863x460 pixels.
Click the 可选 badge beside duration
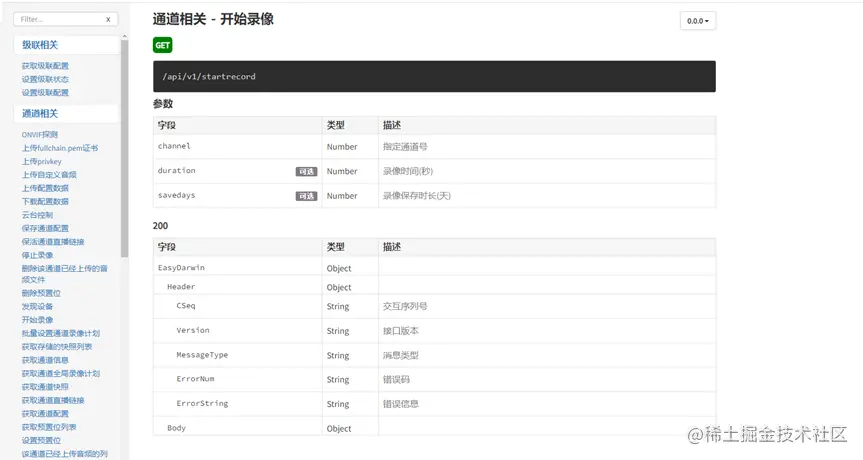click(306, 172)
